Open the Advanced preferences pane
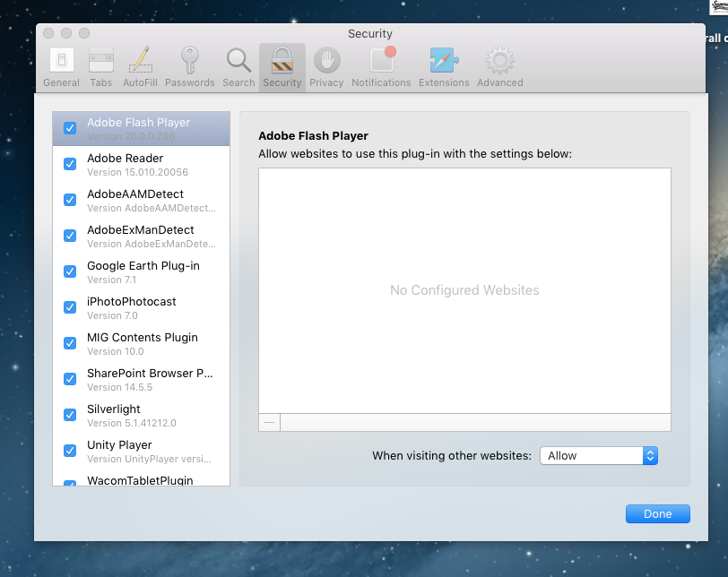The image size is (728, 577). (500, 68)
